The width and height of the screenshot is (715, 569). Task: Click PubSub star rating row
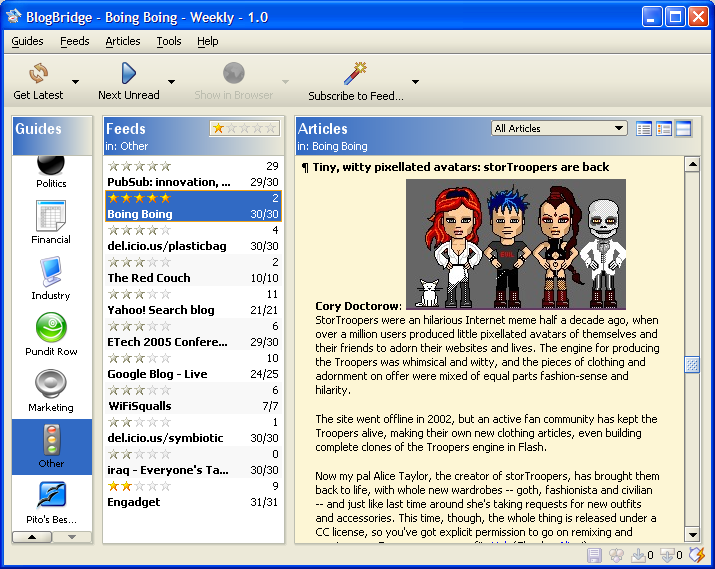pos(140,166)
